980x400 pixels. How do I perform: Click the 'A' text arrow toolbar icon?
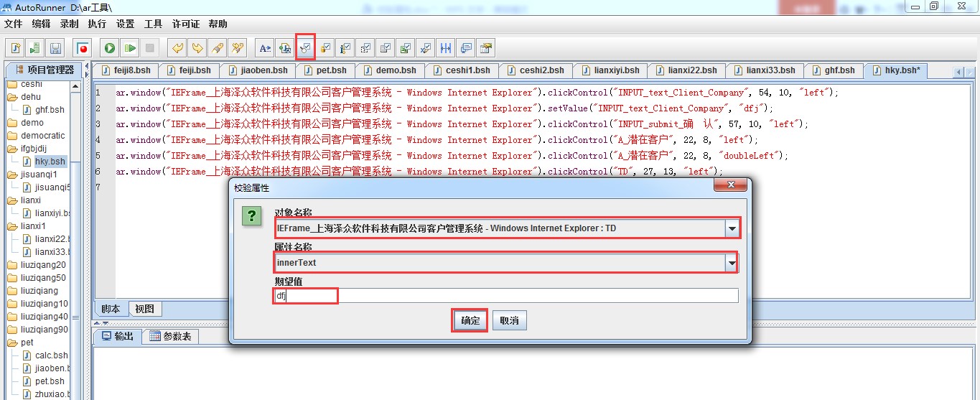coord(265,48)
